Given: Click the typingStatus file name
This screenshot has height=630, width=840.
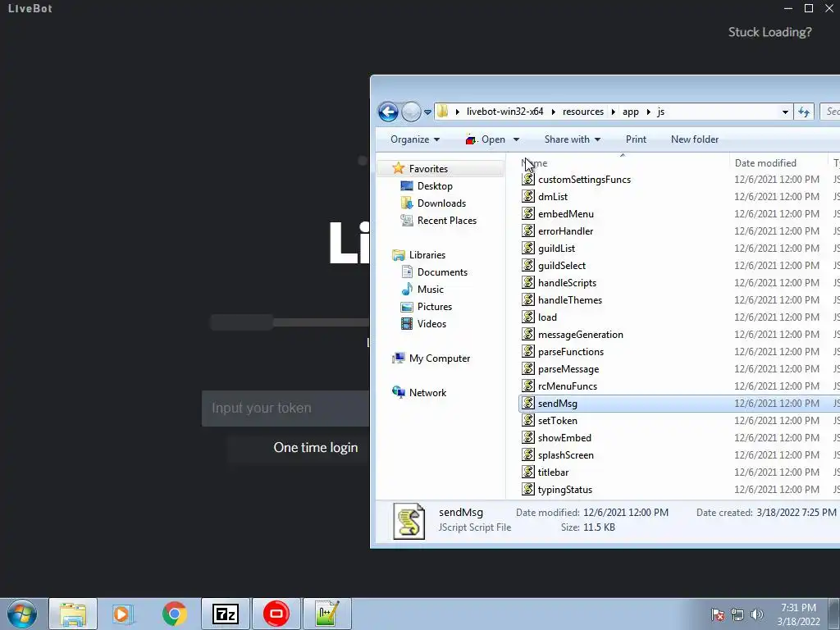Looking at the screenshot, I should [565, 490].
